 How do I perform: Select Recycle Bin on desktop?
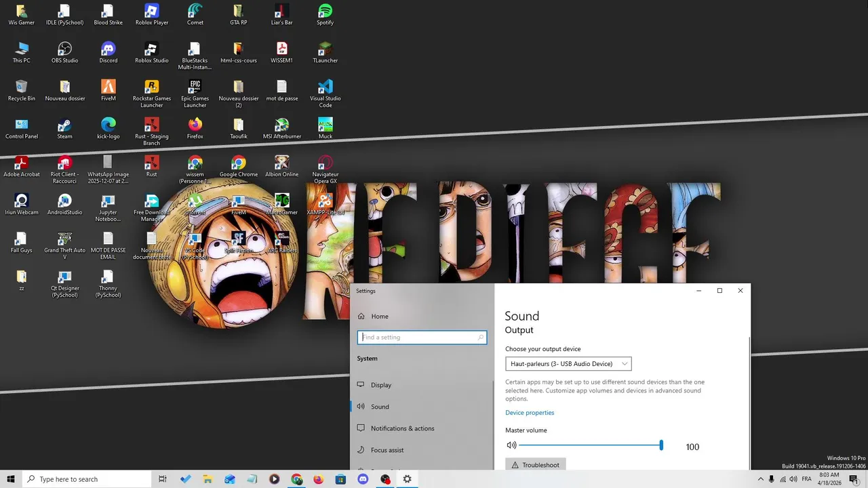[x=21, y=91]
